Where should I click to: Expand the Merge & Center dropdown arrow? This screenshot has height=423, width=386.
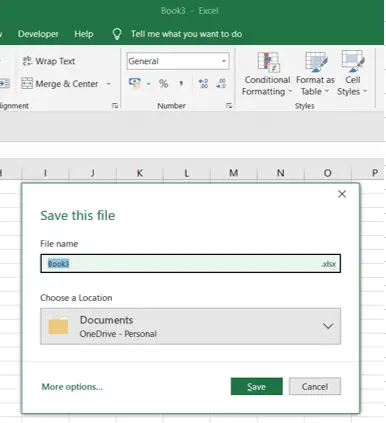[x=108, y=84]
